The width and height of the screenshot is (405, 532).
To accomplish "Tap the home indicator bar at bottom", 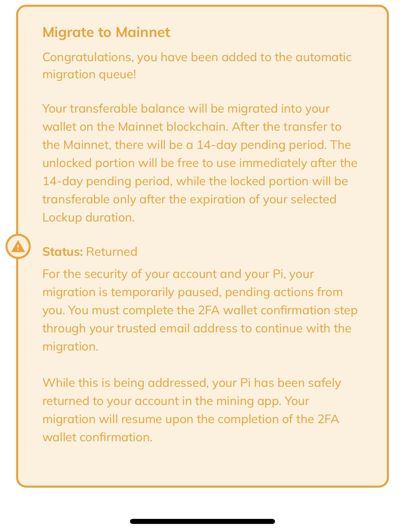I will point(203,521).
